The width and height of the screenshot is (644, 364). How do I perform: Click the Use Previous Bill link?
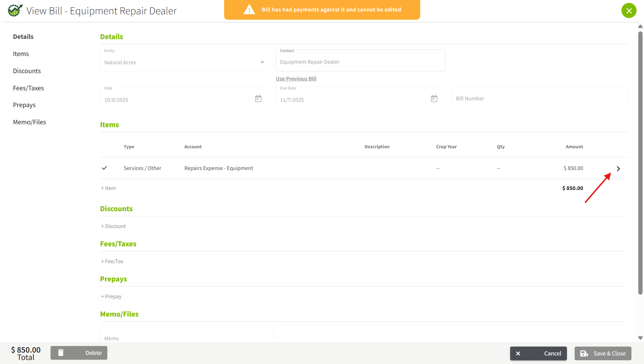[296, 79]
